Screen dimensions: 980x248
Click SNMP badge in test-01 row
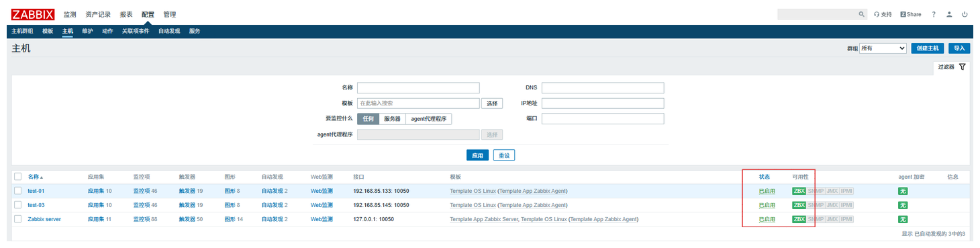[x=816, y=191]
